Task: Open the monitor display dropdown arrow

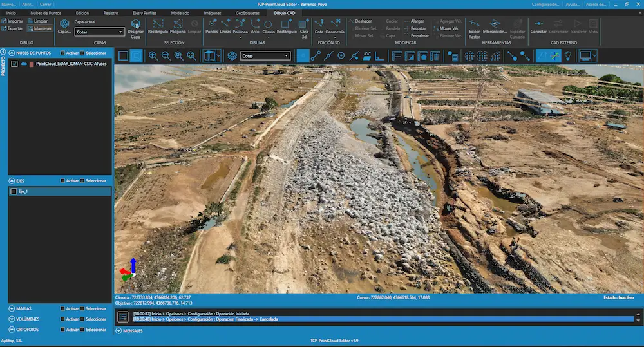Action: (x=594, y=56)
